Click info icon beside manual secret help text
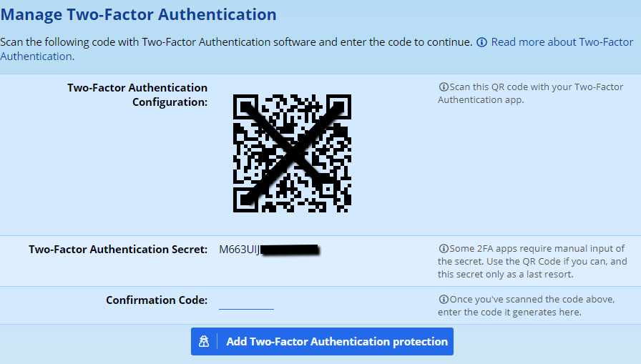The height and width of the screenshot is (364, 641). 444,249
